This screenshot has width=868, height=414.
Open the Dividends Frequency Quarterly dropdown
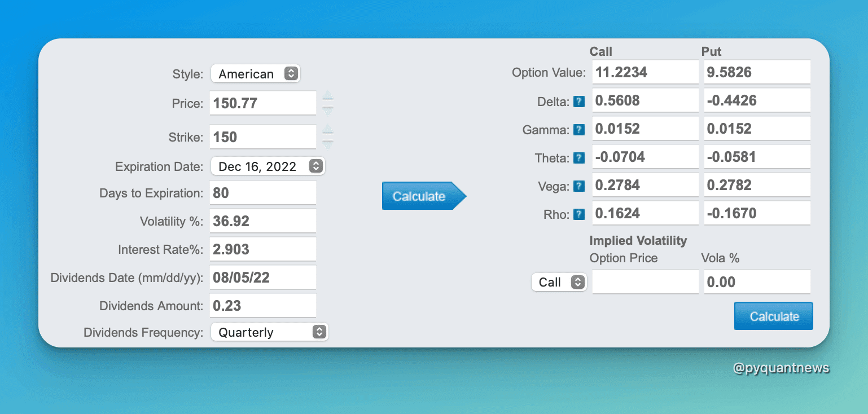[269, 332]
